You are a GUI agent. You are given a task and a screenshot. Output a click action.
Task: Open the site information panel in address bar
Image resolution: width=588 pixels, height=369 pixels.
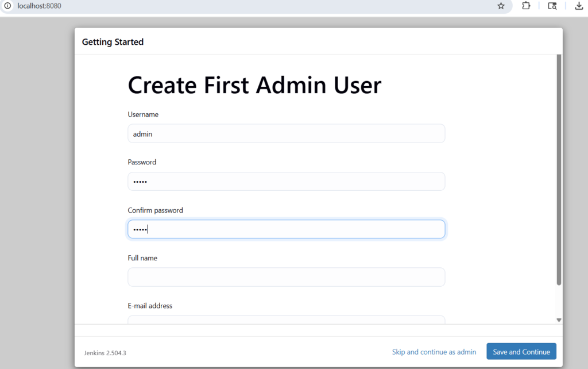click(6, 6)
